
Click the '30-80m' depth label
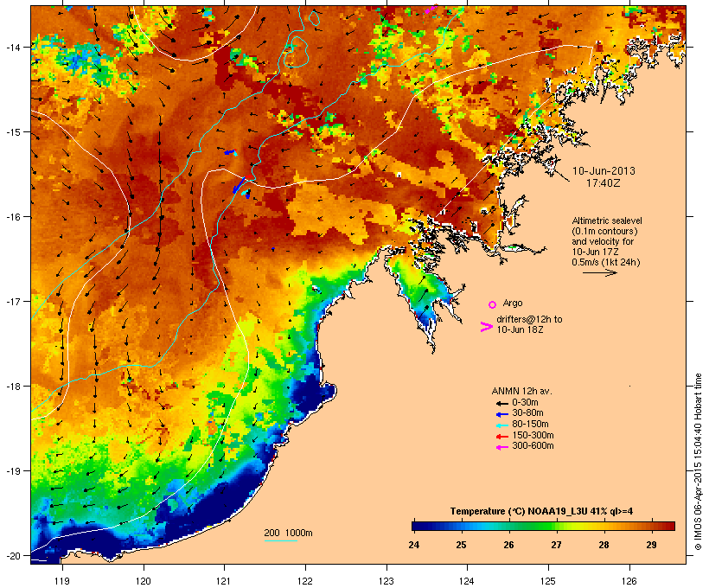pyautogui.click(x=527, y=413)
